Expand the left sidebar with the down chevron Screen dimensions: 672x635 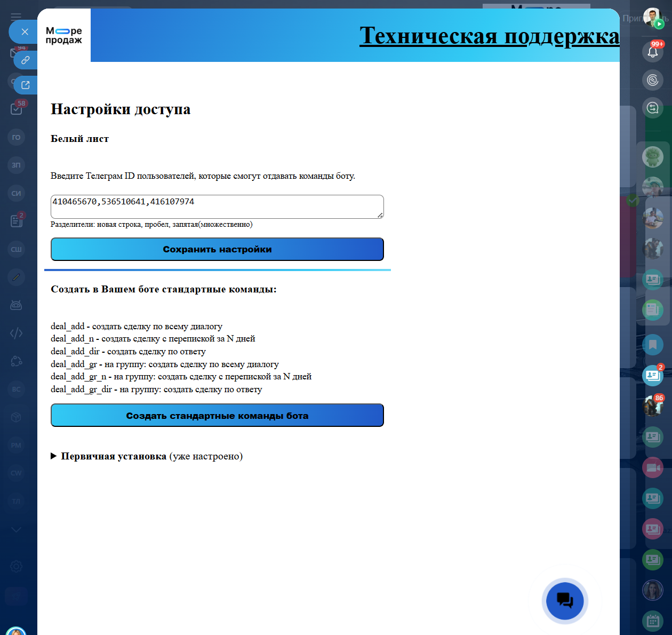(x=17, y=529)
